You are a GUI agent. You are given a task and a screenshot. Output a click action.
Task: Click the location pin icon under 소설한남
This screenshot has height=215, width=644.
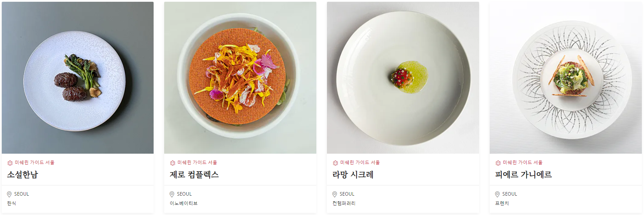[9, 194]
